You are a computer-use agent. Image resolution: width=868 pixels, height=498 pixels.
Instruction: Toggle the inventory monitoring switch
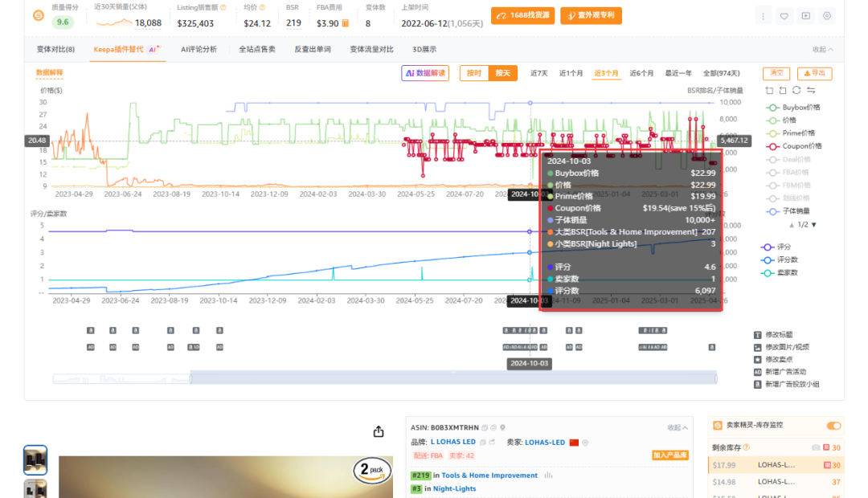click(x=833, y=426)
